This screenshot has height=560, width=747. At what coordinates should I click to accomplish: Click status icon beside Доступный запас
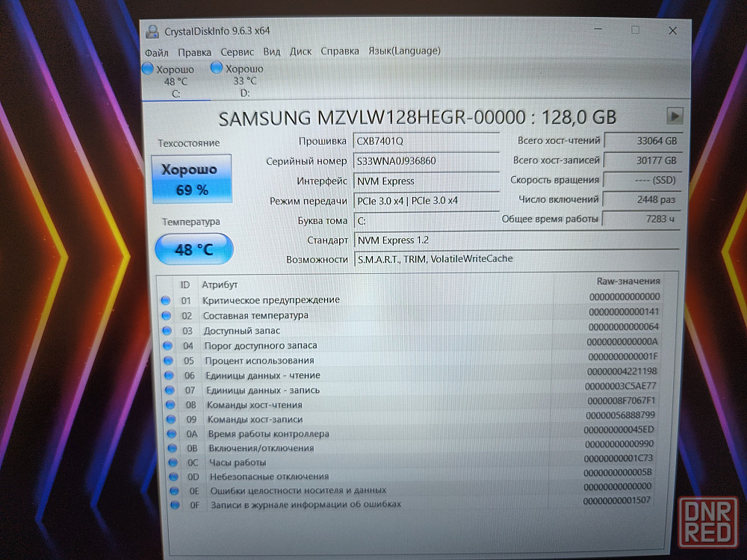pyautogui.click(x=167, y=330)
